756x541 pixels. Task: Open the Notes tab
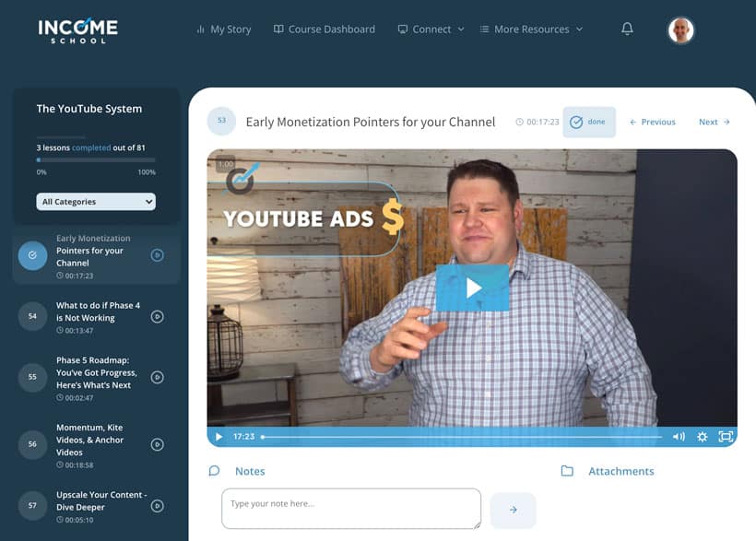[250, 471]
